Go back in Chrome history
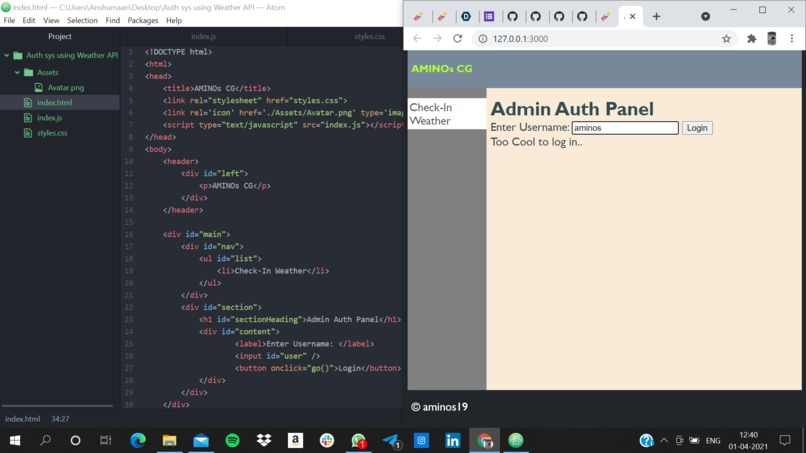Screen dimensions: 806x453 [x=417, y=39]
